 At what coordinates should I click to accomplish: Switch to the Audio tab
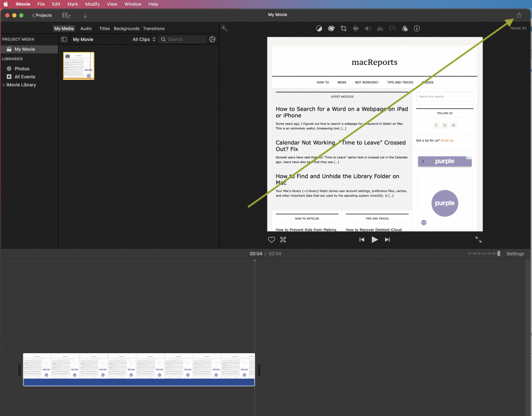86,29
